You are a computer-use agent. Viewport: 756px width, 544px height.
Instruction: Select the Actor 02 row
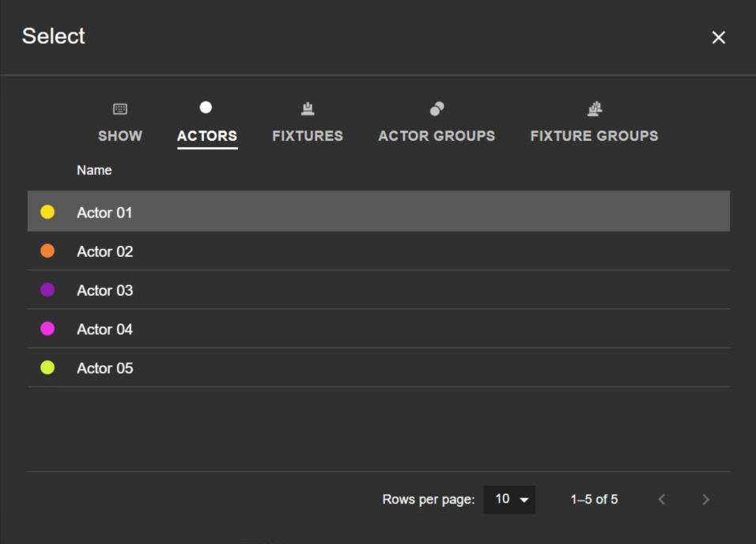(237, 251)
